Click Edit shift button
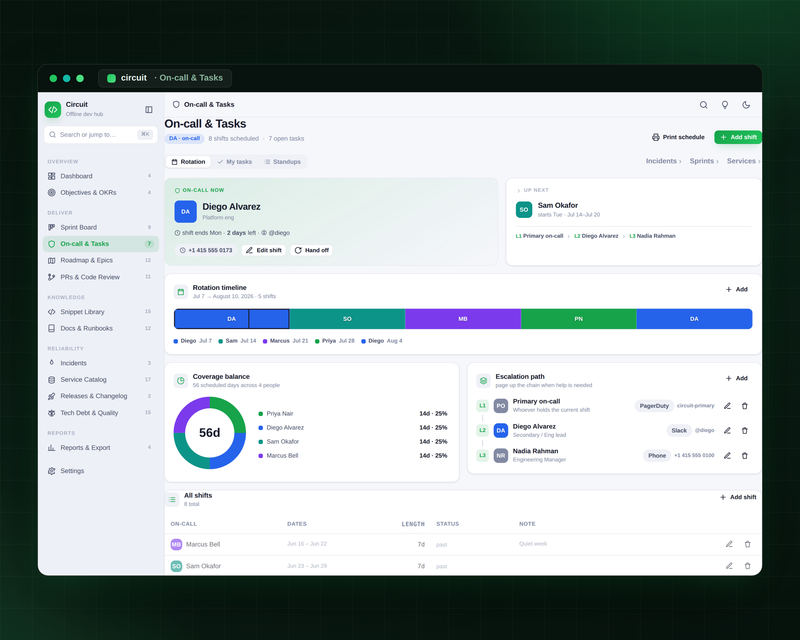This screenshot has height=640, width=800. tap(263, 250)
